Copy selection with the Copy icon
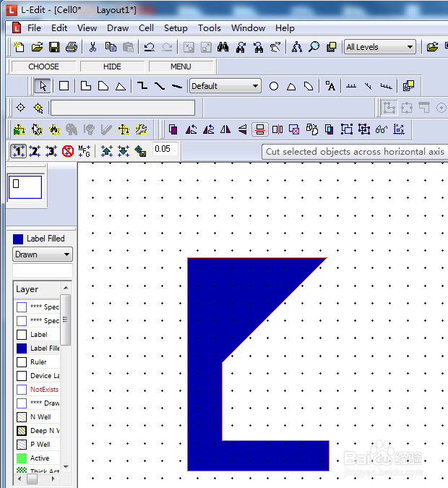This screenshot has width=448, height=488. pyautogui.click(x=111, y=47)
